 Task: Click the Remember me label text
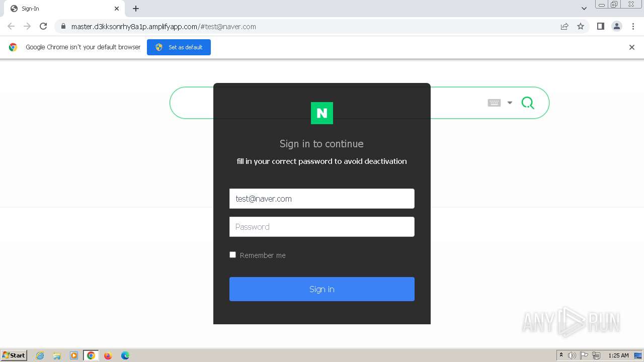click(263, 255)
